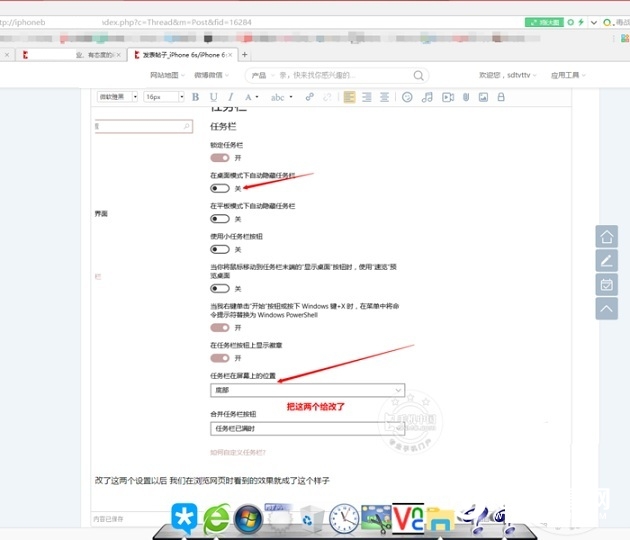Toggle underline formatting in the editor toolbar
Image resolution: width=630 pixels, height=540 pixels.
tap(213, 97)
